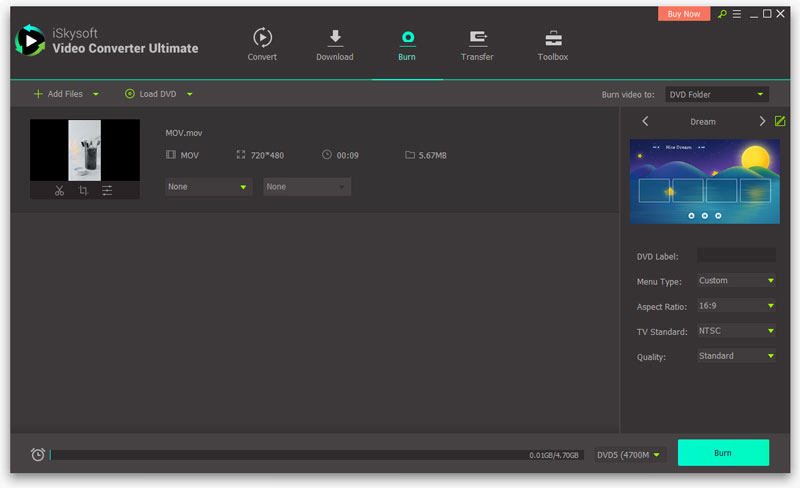This screenshot has width=800, height=488.
Task: Open the hamburger menu in title bar
Action: [x=737, y=14]
